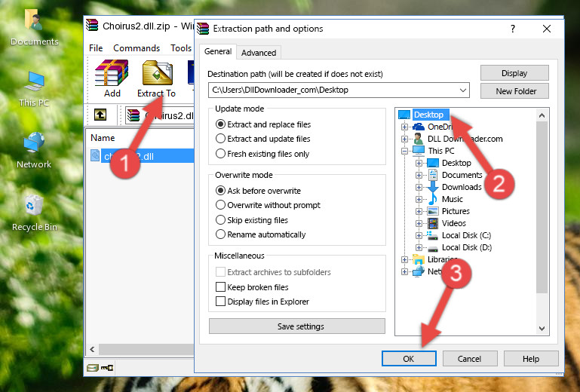Choose Skip existing files option

click(251, 220)
